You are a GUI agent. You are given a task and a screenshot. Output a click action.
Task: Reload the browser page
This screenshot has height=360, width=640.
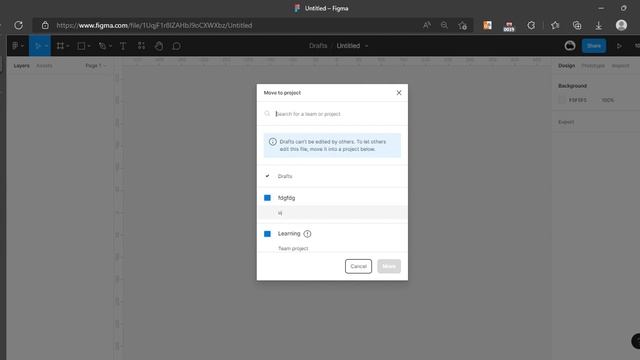[18, 25]
